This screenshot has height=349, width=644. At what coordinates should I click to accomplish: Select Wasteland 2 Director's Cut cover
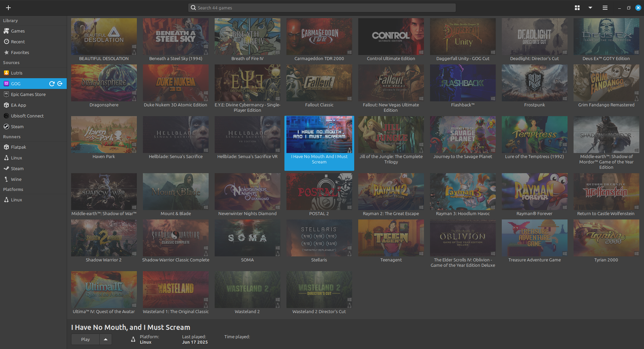pyautogui.click(x=319, y=290)
